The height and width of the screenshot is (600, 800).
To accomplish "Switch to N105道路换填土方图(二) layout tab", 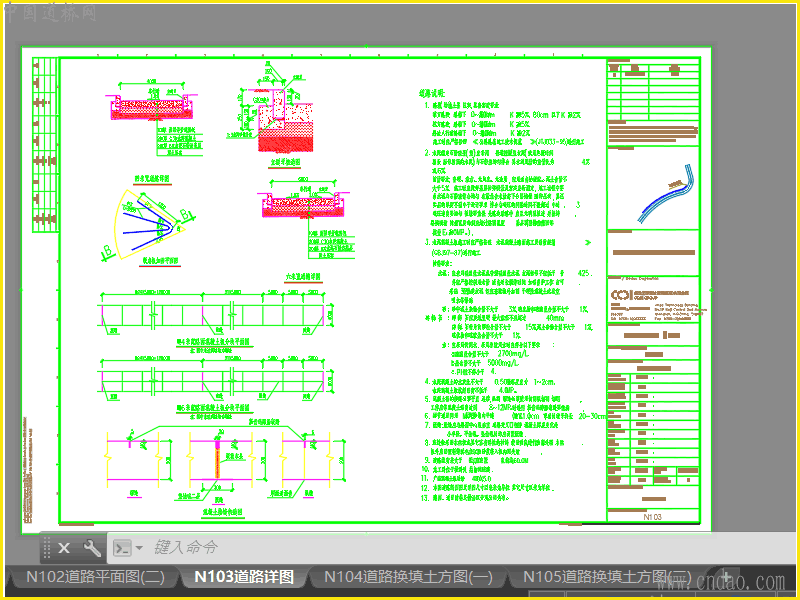I will pos(607,577).
